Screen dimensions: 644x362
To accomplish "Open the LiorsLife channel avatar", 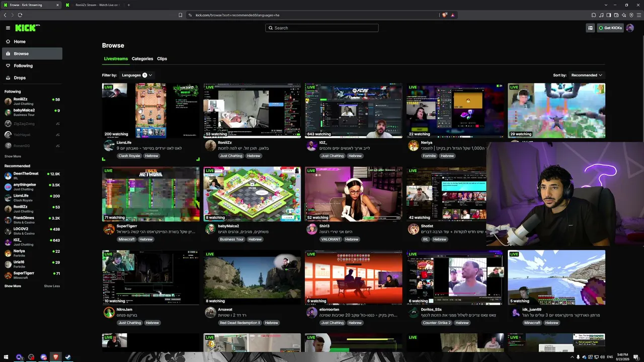I will [109, 146].
